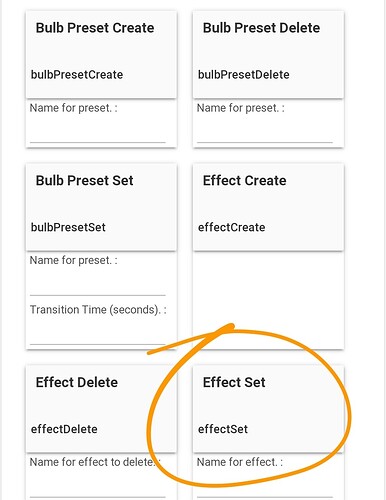Select the bulbPresetSet command label
This screenshot has height=500, width=386.
click(68, 227)
